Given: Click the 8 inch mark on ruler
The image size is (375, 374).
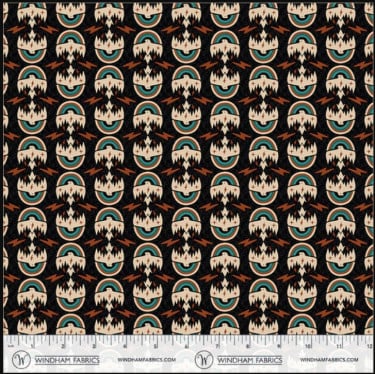Looking at the screenshot, I should [248, 346].
